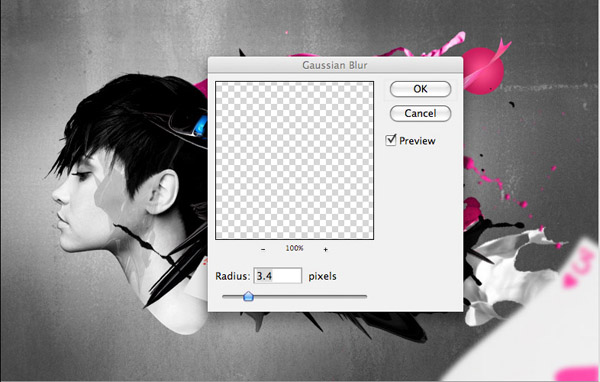
Task: Click the blur preview thumbnail area
Action: tap(294, 160)
